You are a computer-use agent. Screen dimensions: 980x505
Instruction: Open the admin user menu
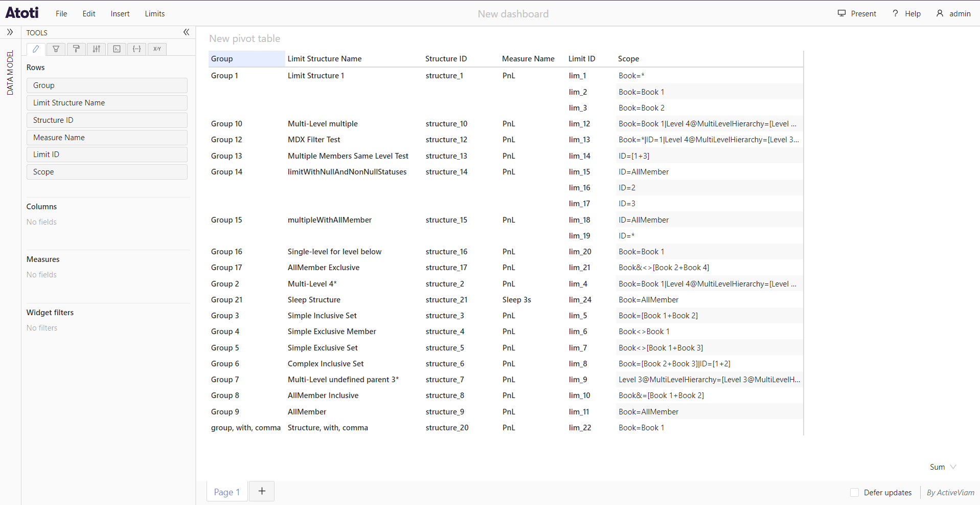[953, 14]
